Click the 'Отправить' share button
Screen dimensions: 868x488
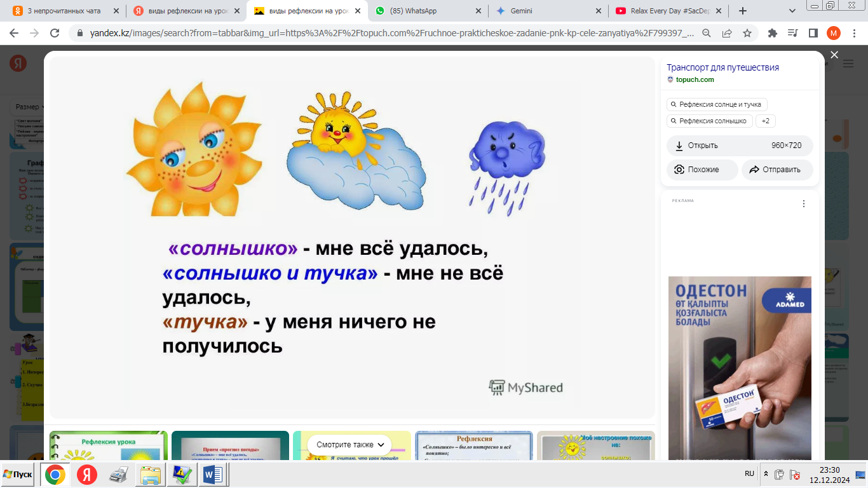tap(777, 170)
